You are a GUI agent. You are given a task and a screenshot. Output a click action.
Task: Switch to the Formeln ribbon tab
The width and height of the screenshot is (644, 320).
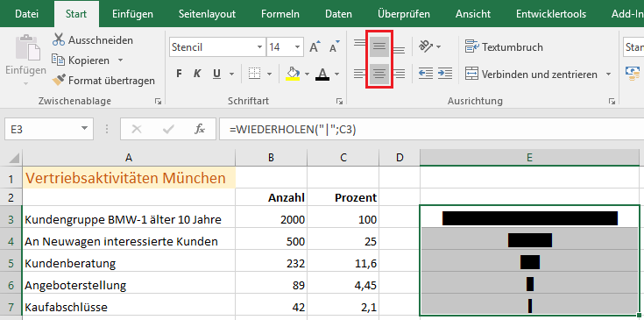(280, 14)
